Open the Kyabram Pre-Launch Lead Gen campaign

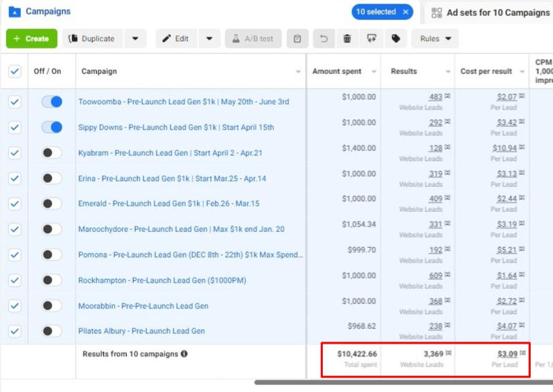pos(170,153)
